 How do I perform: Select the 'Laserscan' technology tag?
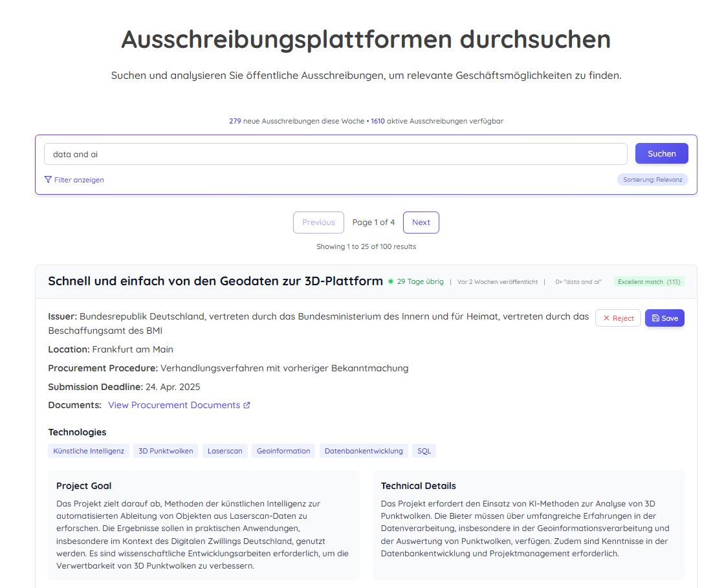(x=225, y=451)
